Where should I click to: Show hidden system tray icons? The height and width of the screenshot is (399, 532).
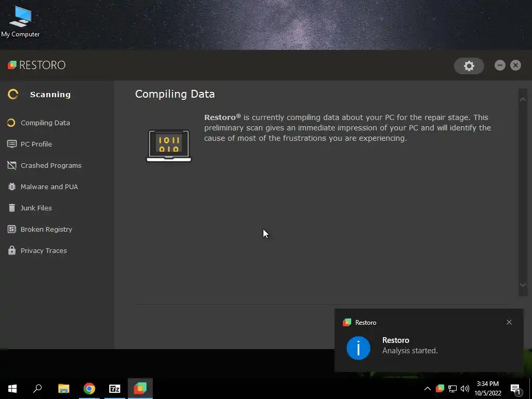(428, 389)
